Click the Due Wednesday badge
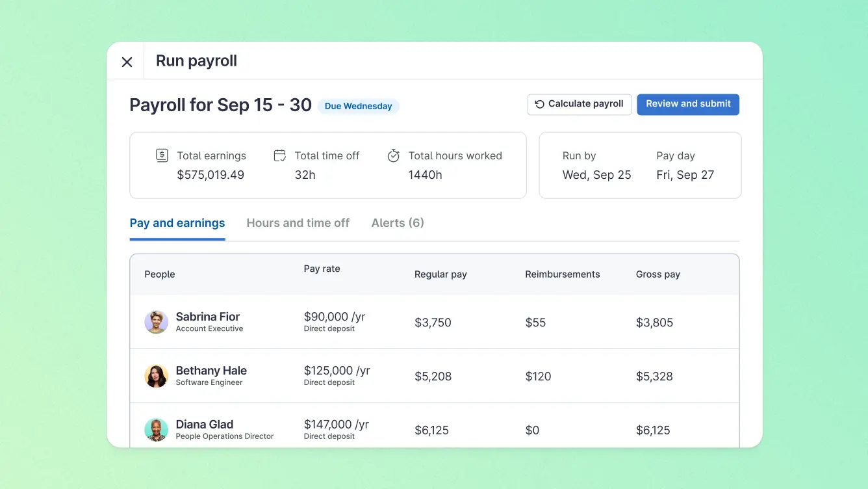The height and width of the screenshot is (489, 868). (358, 106)
